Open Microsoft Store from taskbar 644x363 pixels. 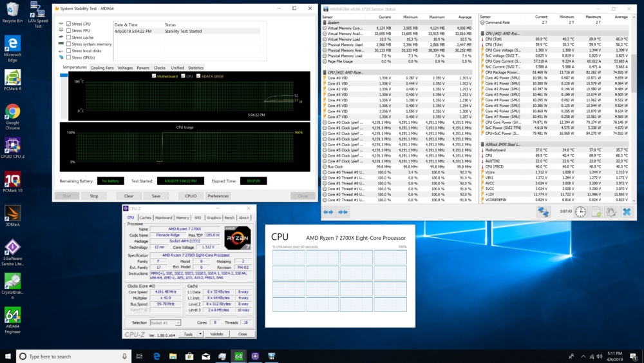point(189,357)
